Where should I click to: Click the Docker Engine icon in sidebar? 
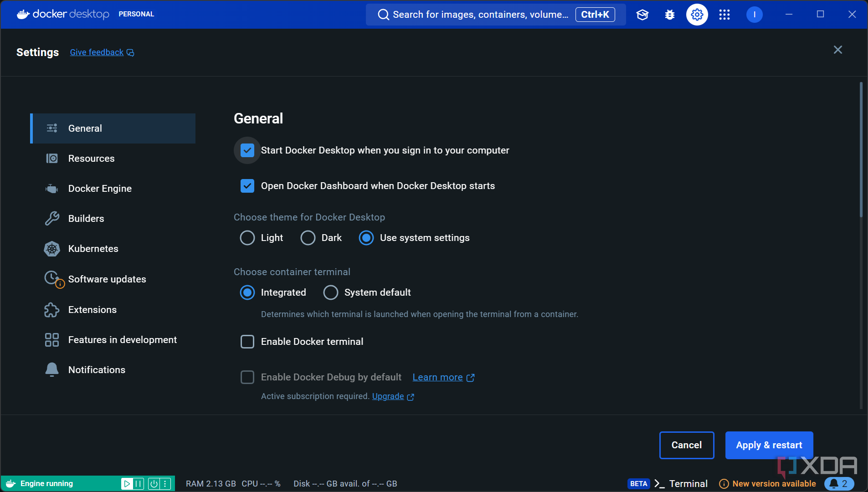tap(52, 189)
